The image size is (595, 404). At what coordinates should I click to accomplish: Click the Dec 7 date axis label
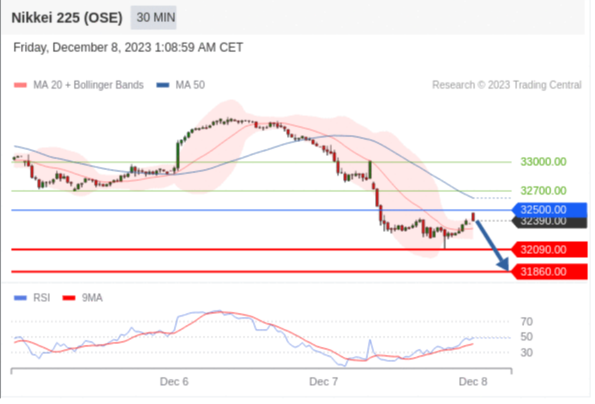pyautogui.click(x=324, y=382)
